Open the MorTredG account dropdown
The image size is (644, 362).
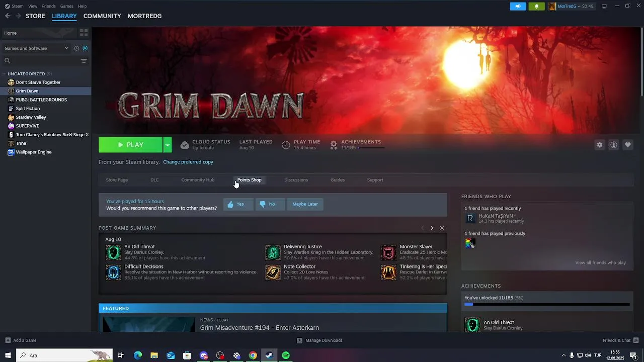(x=571, y=6)
